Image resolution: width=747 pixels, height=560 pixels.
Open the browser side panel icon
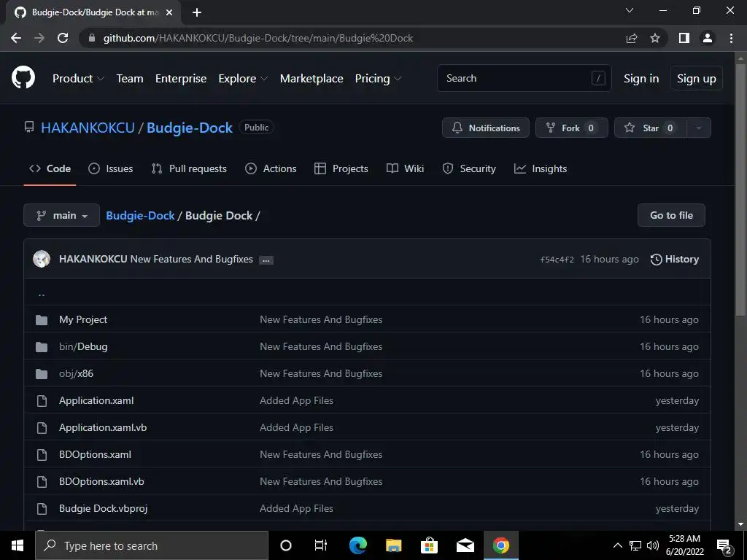point(684,38)
